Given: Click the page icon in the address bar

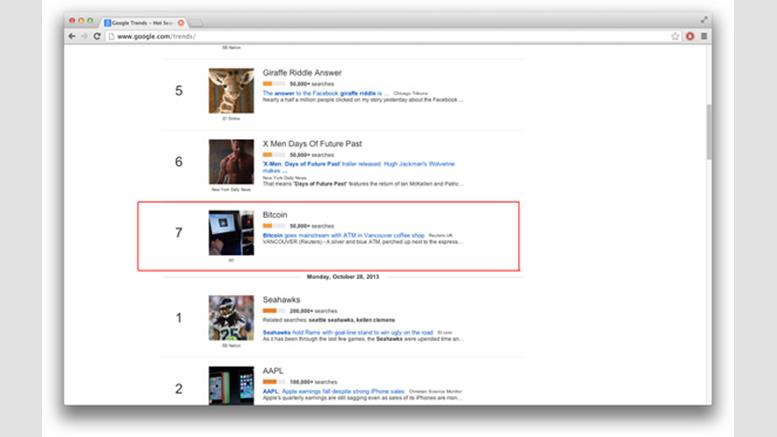Looking at the screenshot, I should (x=111, y=36).
